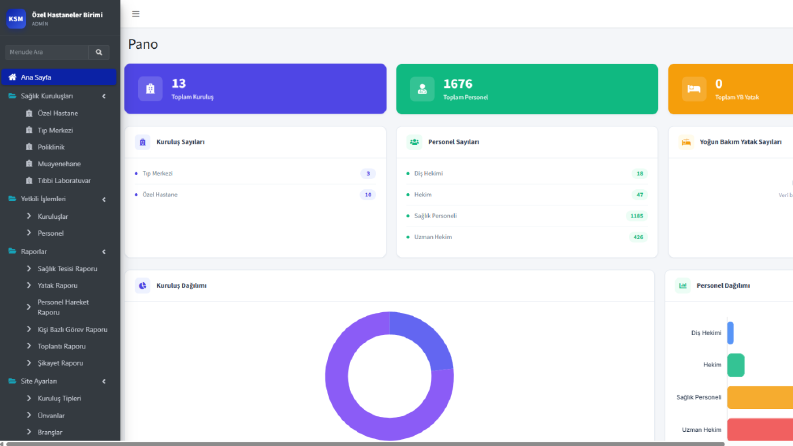Click the folder icon next to Yetkili İşlemleri
This screenshot has height=446, width=793.
[12, 199]
